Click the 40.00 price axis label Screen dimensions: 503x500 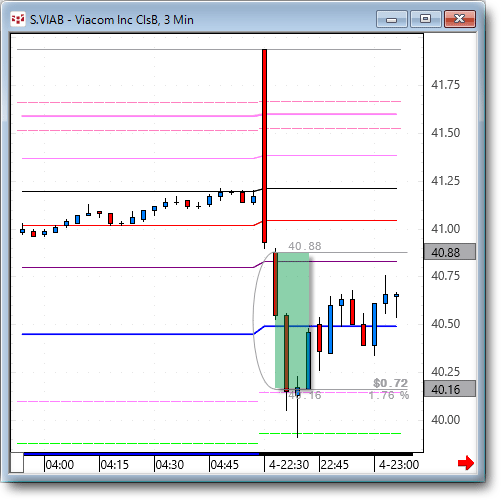point(445,419)
